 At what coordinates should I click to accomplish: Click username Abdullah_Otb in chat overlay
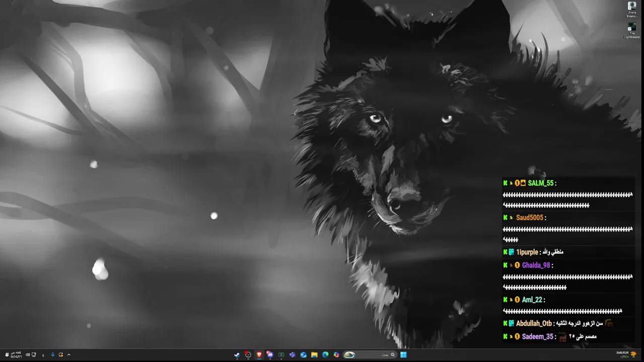[534, 323]
